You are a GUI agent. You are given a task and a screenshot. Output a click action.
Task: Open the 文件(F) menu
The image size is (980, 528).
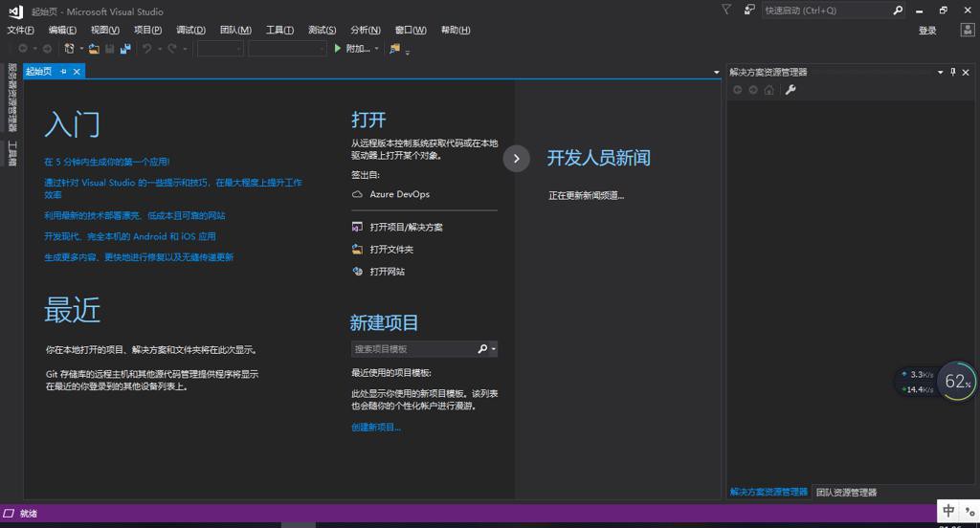21,30
